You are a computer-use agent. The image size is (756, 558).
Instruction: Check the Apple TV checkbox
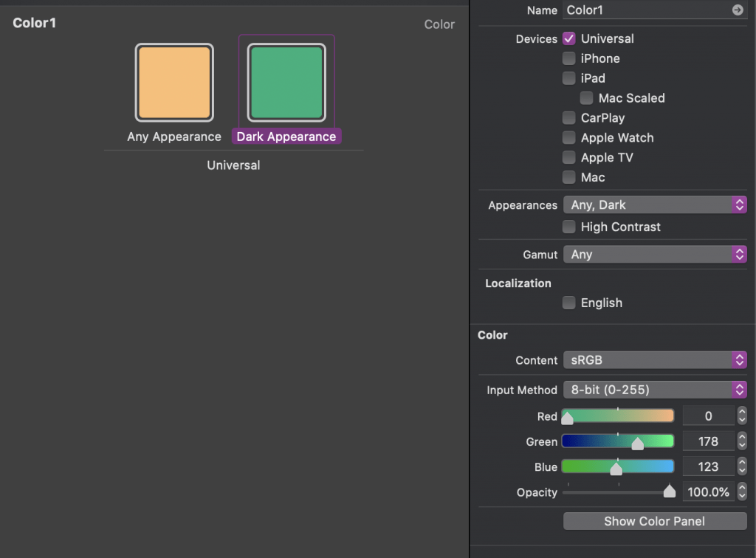(569, 157)
